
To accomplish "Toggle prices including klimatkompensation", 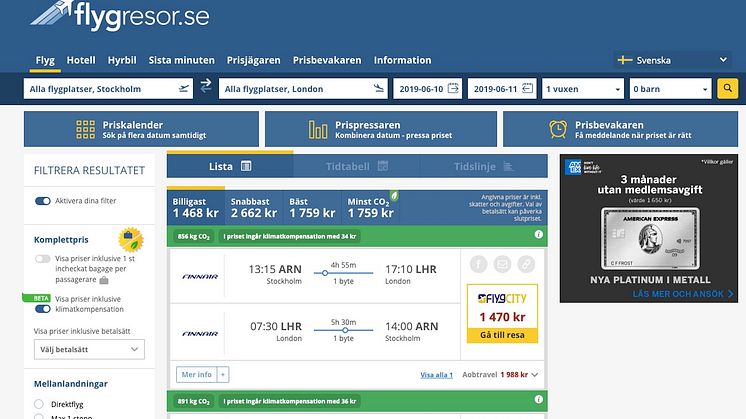I will tap(42, 297).
